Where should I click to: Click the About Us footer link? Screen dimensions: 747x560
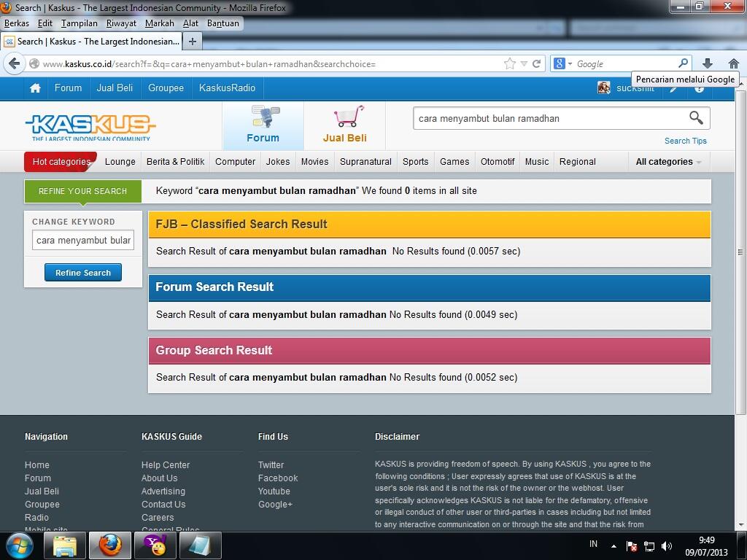[159, 478]
